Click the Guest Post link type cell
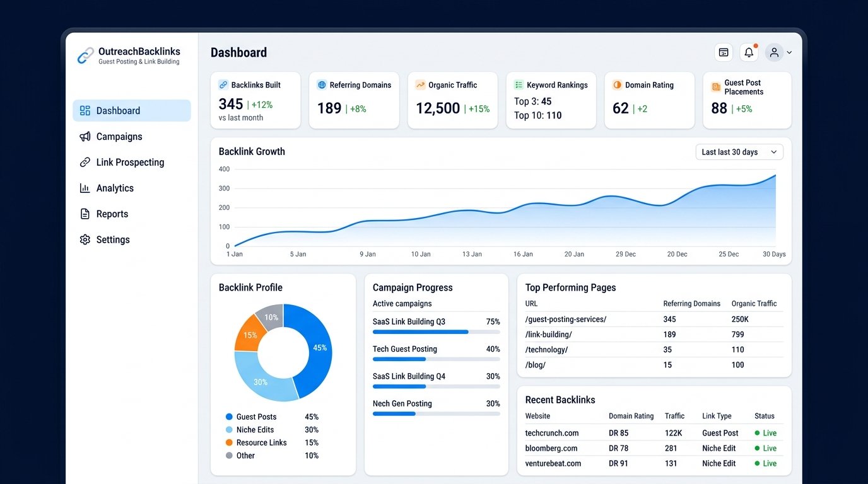This screenshot has width=868, height=484. pos(720,434)
